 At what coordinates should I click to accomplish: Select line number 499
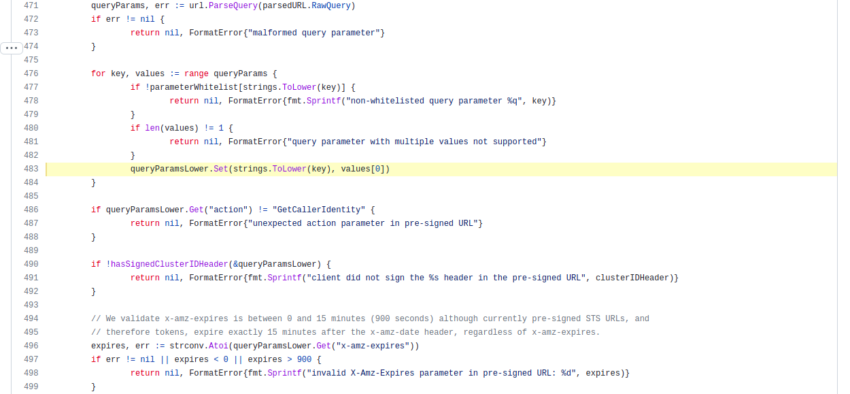[31, 386]
